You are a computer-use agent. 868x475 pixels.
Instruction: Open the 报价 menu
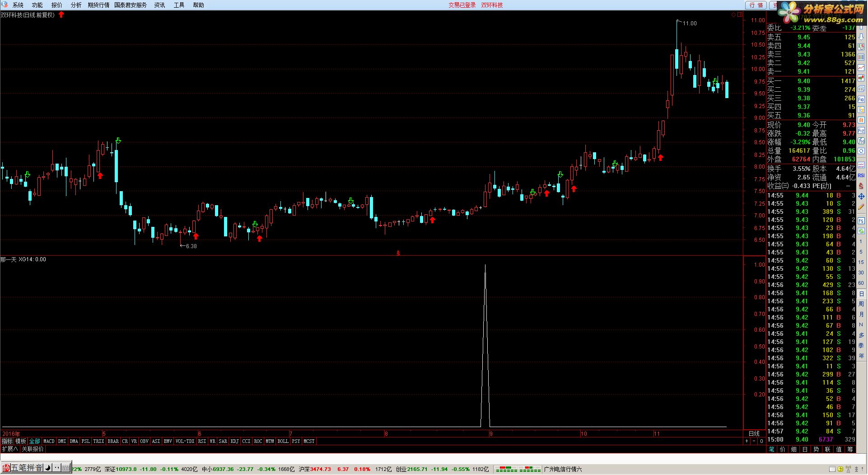pyautogui.click(x=57, y=5)
